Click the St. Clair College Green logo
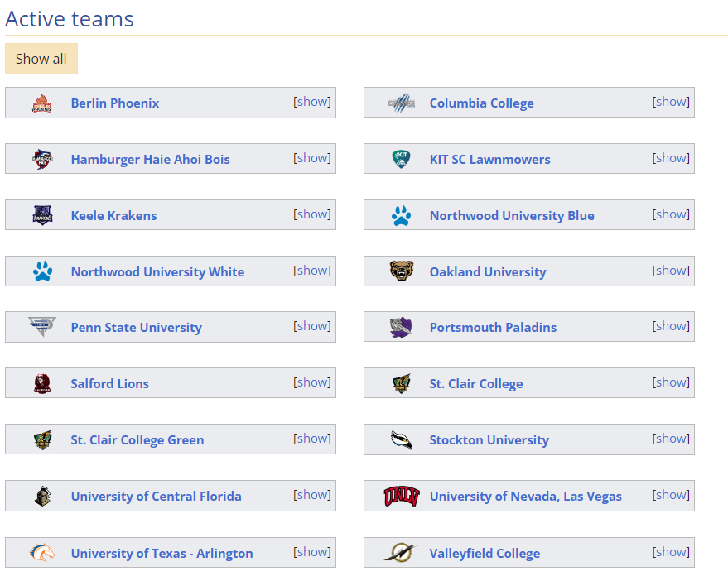The image size is (728, 581). pyautogui.click(x=43, y=439)
